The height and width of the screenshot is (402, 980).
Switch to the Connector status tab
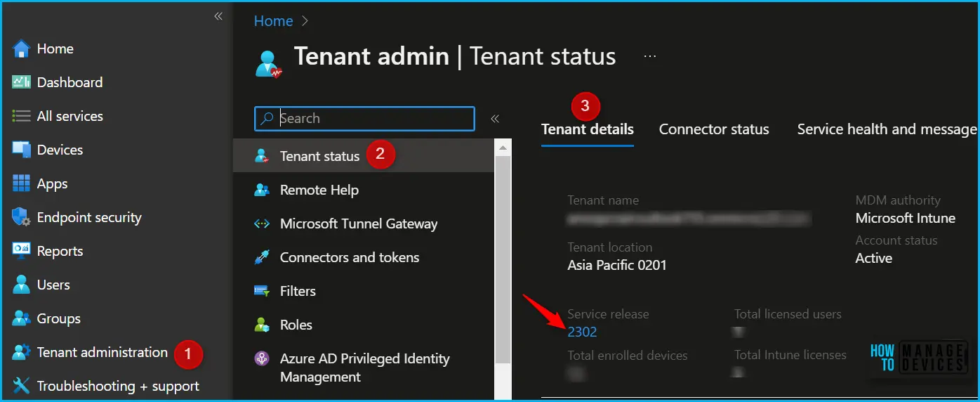point(714,129)
